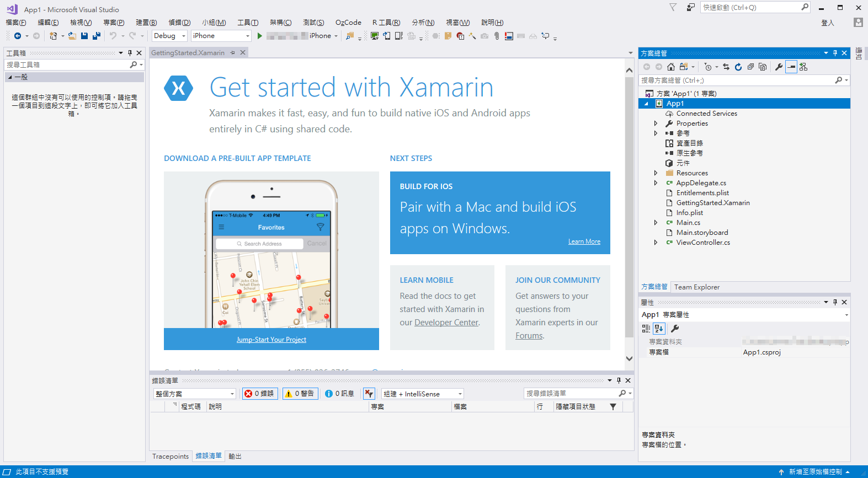Click the Learn More link

[x=584, y=241]
